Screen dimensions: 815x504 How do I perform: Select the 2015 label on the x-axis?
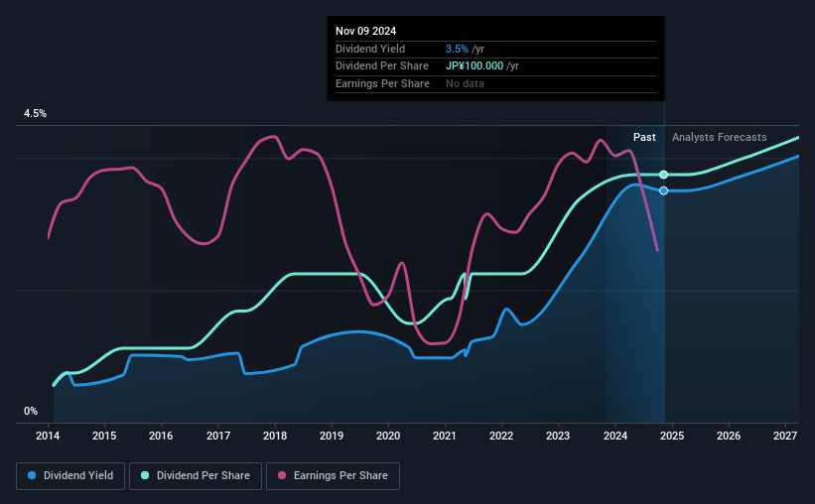pyautogui.click(x=104, y=436)
